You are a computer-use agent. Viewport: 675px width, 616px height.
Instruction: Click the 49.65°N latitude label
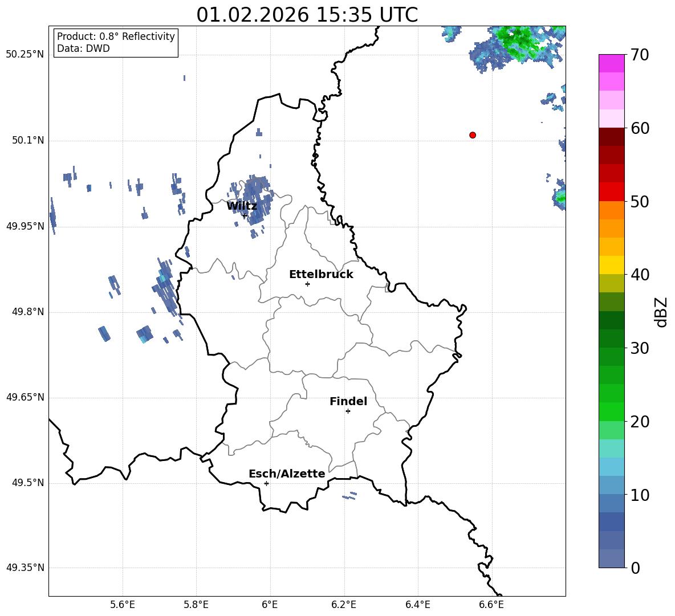(25, 397)
